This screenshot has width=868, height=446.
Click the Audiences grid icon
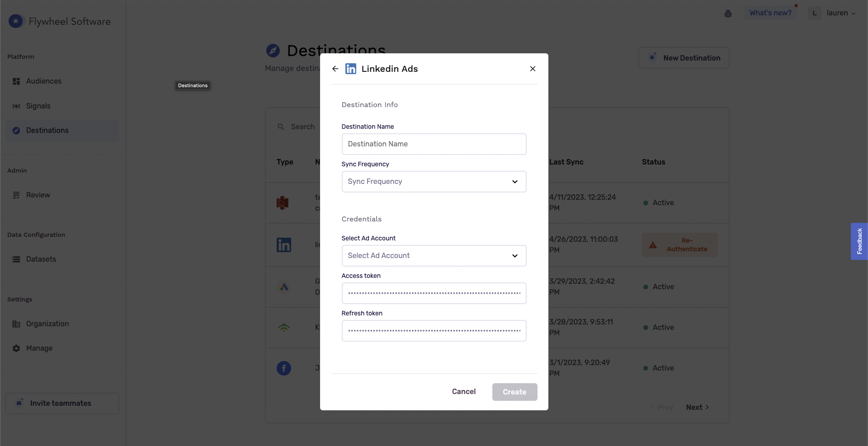pos(16,81)
